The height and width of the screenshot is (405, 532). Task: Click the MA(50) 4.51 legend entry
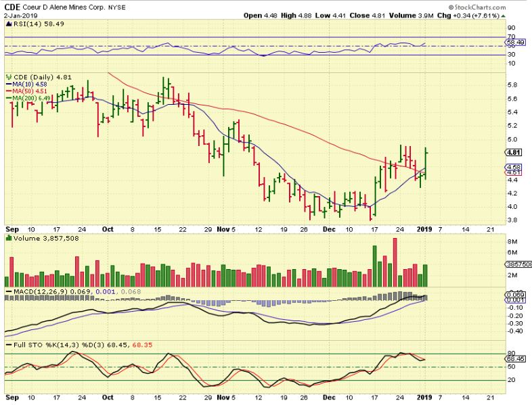point(26,91)
